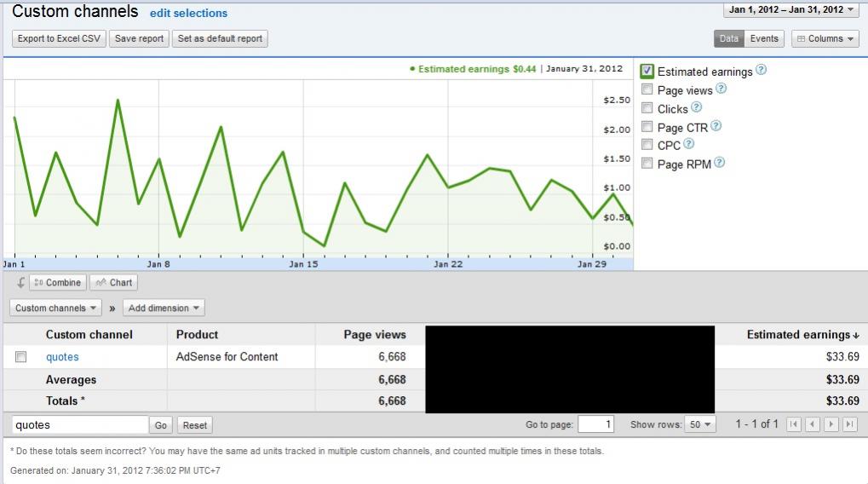Go to first page of results
This screenshot has height=484, width=868.
(x=794, y=424)
